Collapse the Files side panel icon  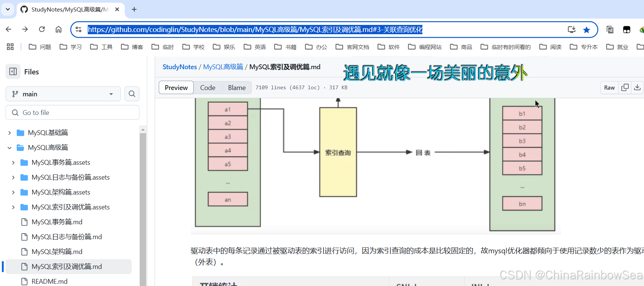pyautogui.click(x=13, y=71)
